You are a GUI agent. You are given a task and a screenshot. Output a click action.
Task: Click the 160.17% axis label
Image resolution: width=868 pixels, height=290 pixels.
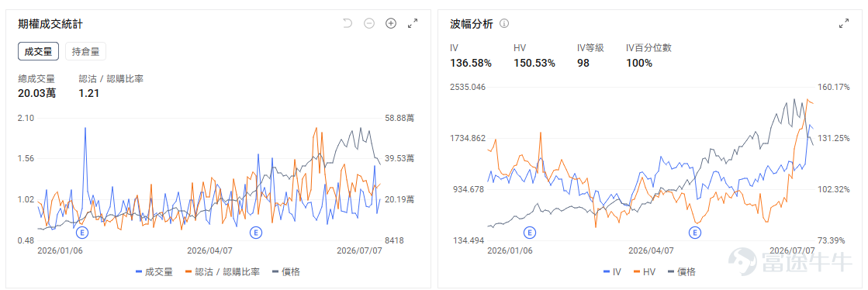[x=833, y=88]
